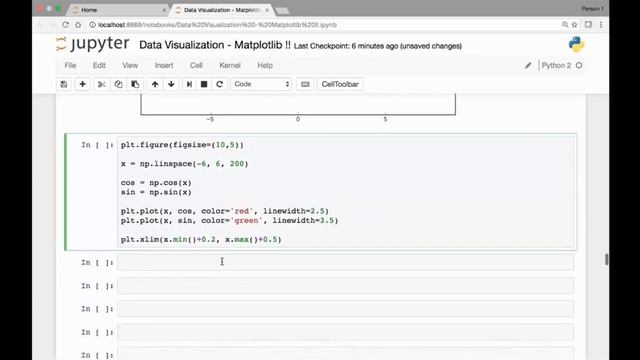The height and width of the screenshot is (360, 640).
Task: Click the plot line with color='red'
Action: 224,211
